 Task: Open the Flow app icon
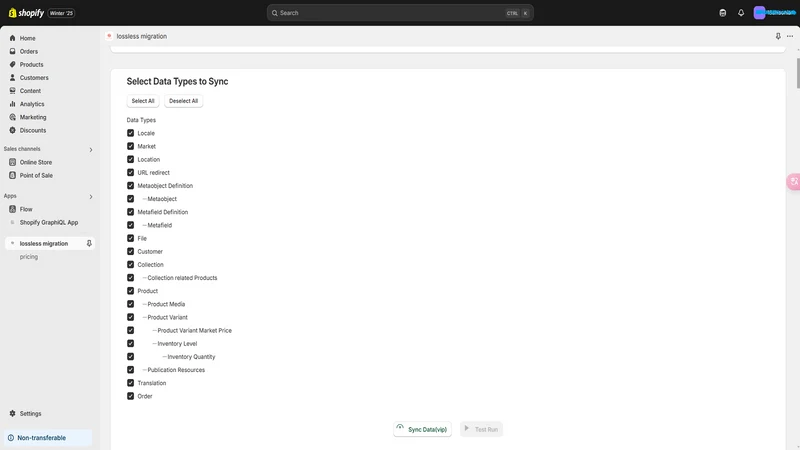point(12,209)
